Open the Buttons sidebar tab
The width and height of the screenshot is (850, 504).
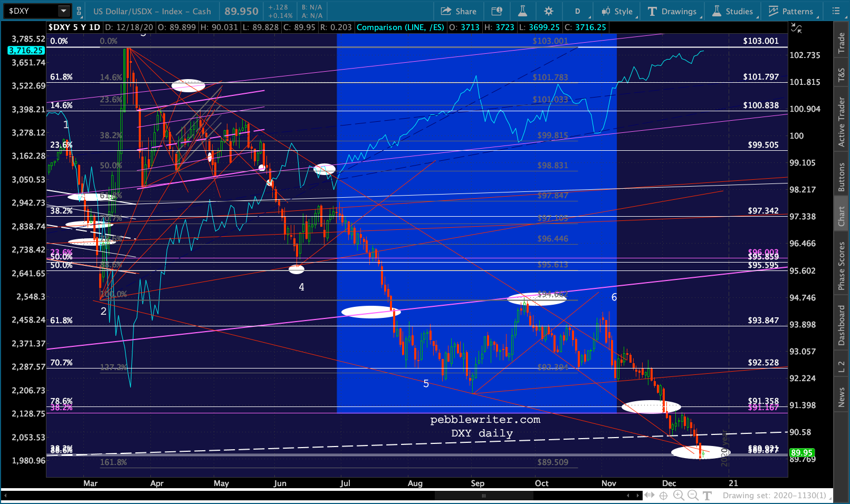click(842, 177)
